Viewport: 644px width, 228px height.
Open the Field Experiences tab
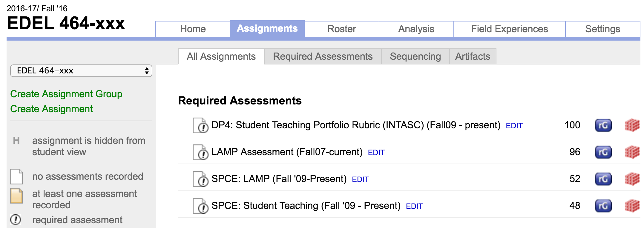tap(509, 29)
